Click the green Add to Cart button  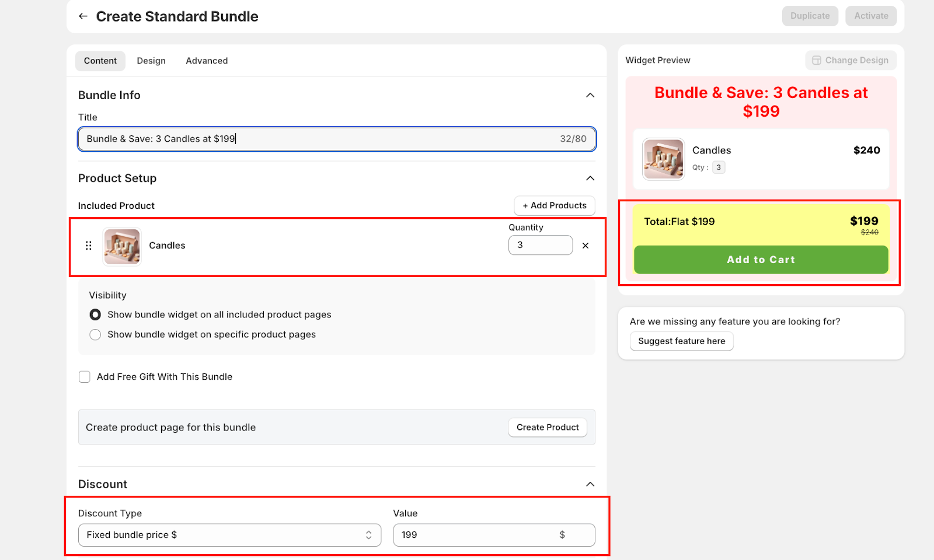761,260
